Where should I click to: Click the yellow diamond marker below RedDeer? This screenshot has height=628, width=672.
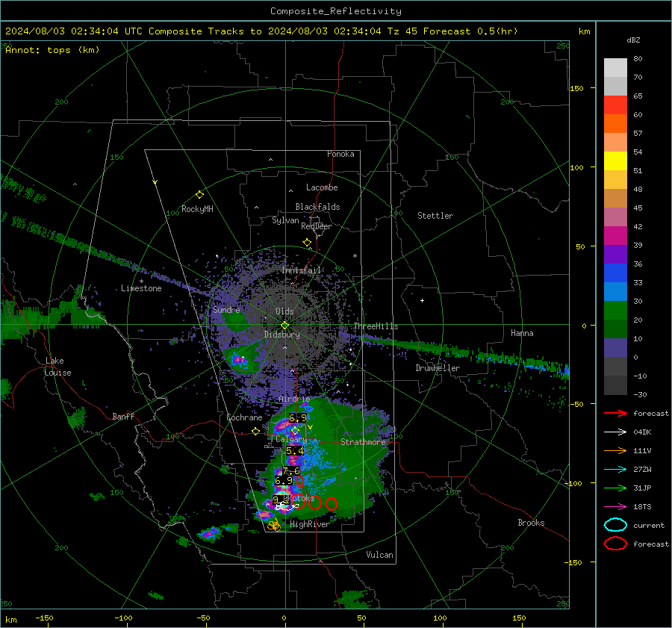tap(307, 243)
